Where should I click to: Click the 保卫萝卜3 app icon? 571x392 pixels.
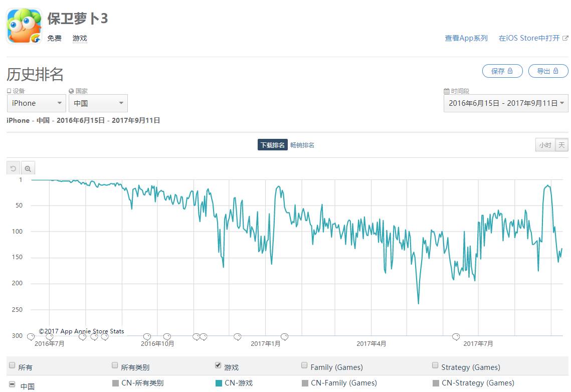pyautogui.click(x=24, y=26)
